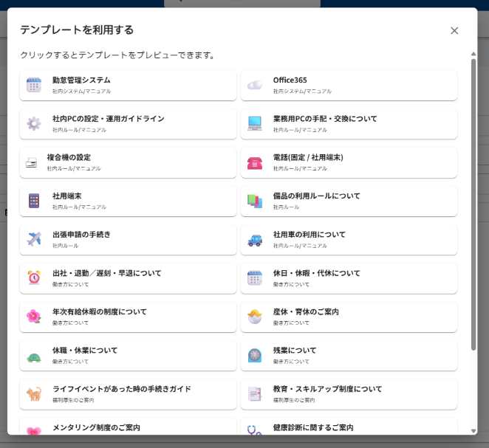Click the red telephone icon for 電話(固定 / 社用端末)

tap(255, 162)
